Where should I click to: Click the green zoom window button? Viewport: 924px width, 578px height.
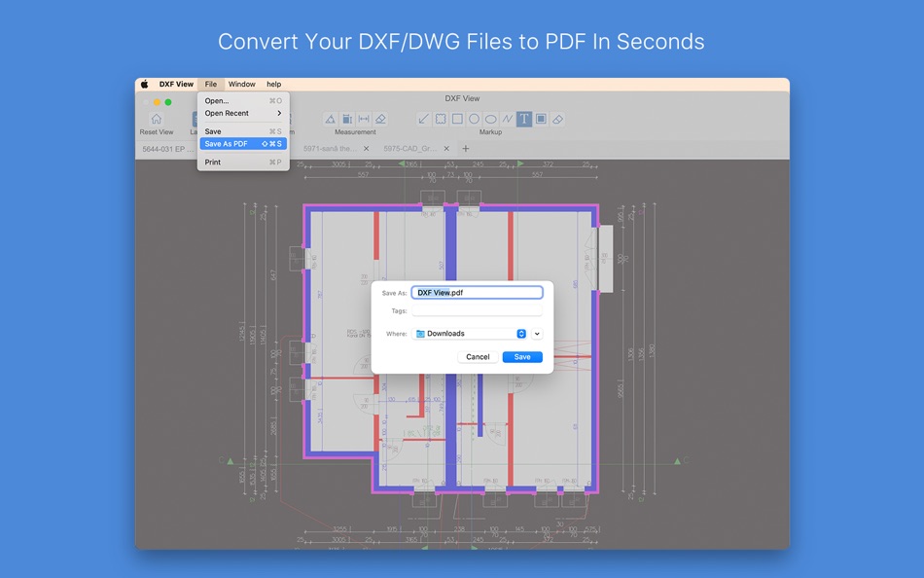click(x=168, y=102)
